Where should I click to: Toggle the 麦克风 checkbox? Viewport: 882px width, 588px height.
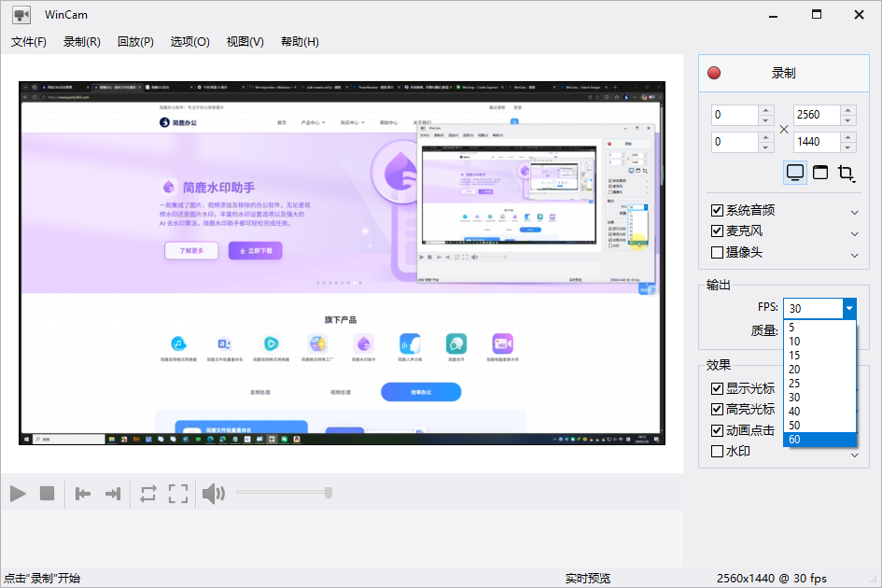[717, 231]
